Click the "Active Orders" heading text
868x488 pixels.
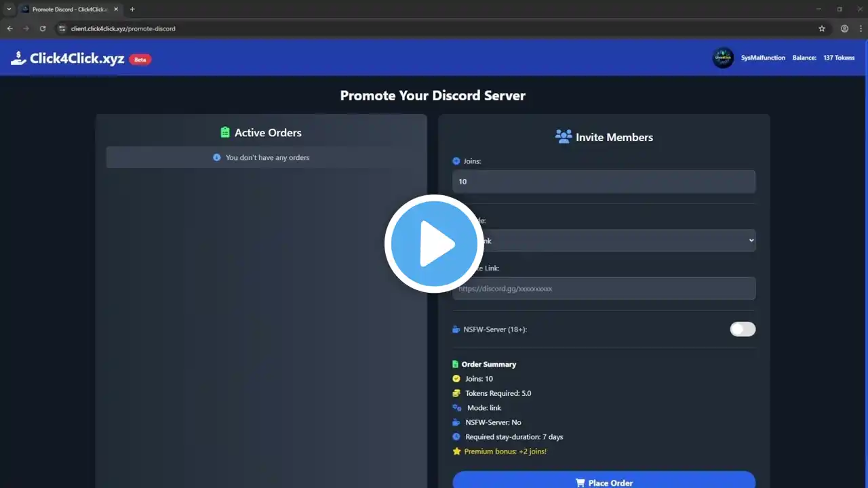click(268, 133)
